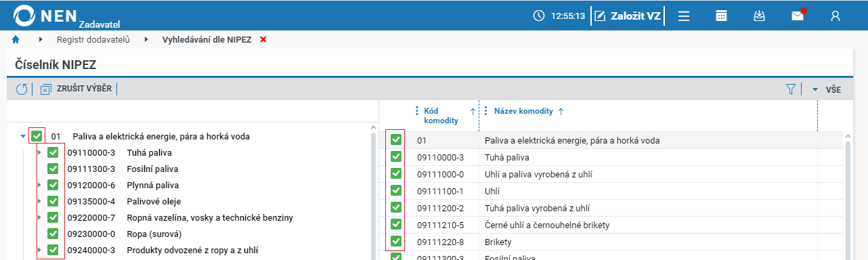The height and width of the screenshot is (260, 868).
Task: Click the NEN logo icon
Action: pos(24,16)
